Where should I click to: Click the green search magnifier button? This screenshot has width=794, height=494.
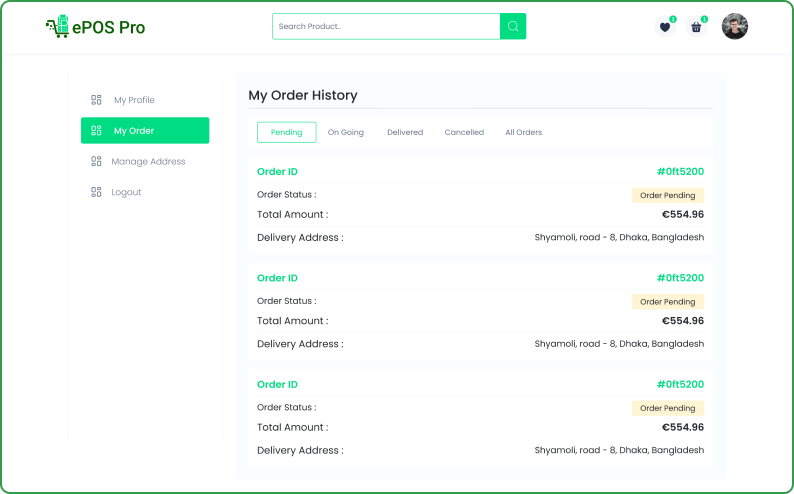[x=513, y=27]
